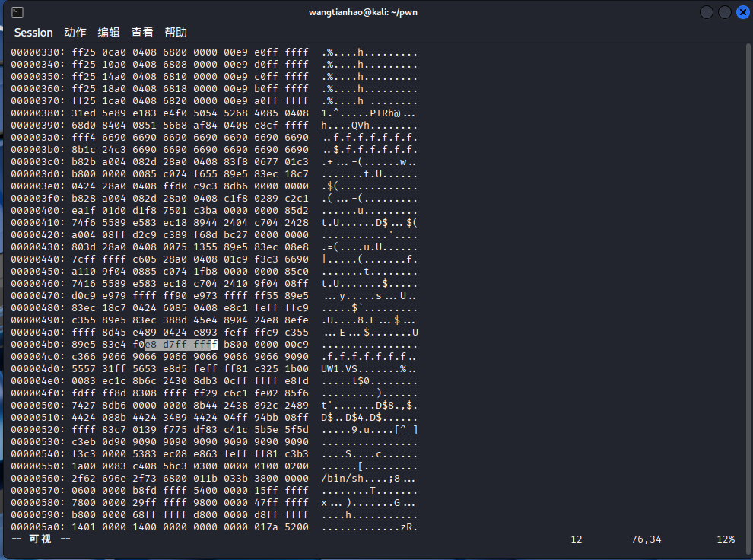Click the 'b82b' hex word on row 000003c0
The image size is (753, 560).
[84, 162]
